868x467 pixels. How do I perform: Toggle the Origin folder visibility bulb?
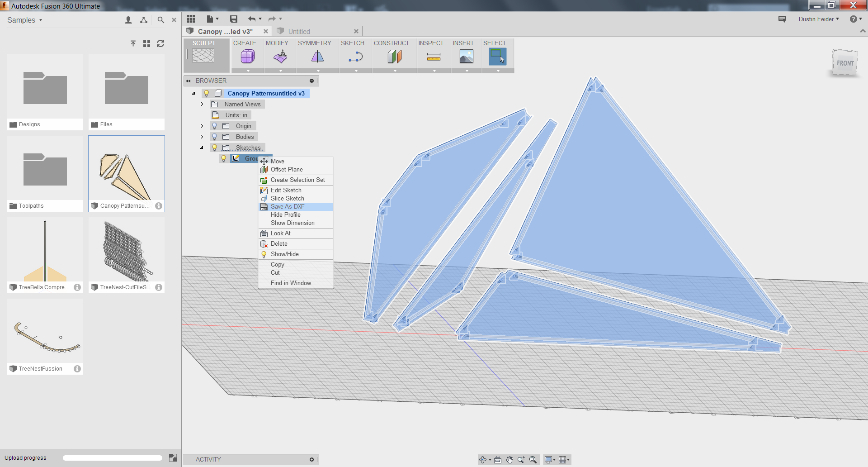pos(215,126)
